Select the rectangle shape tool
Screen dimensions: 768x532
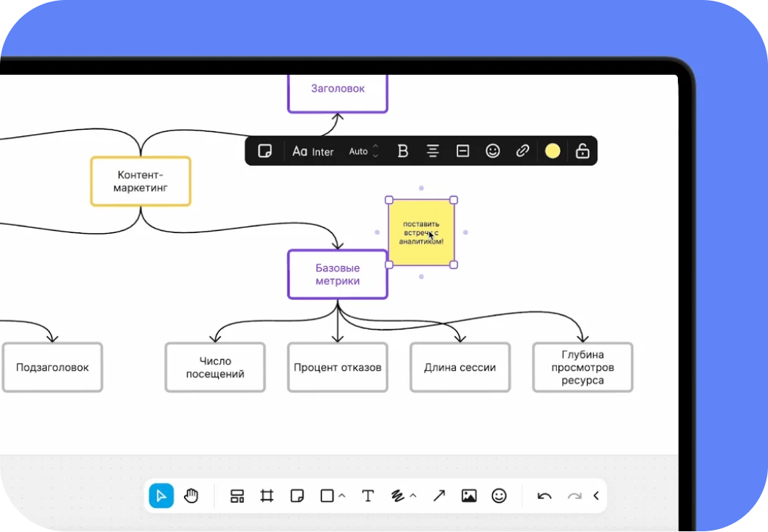[327, 496]
